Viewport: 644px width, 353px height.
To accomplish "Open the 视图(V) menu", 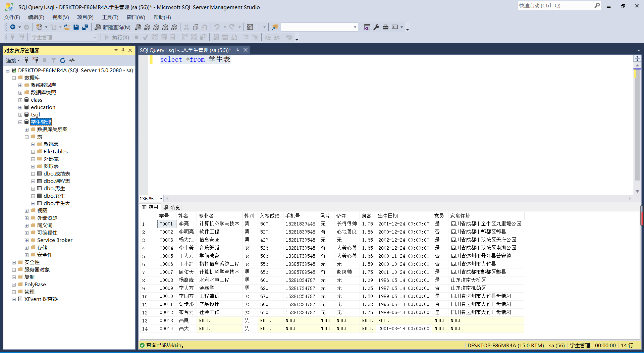I will (x=60, y=17).
